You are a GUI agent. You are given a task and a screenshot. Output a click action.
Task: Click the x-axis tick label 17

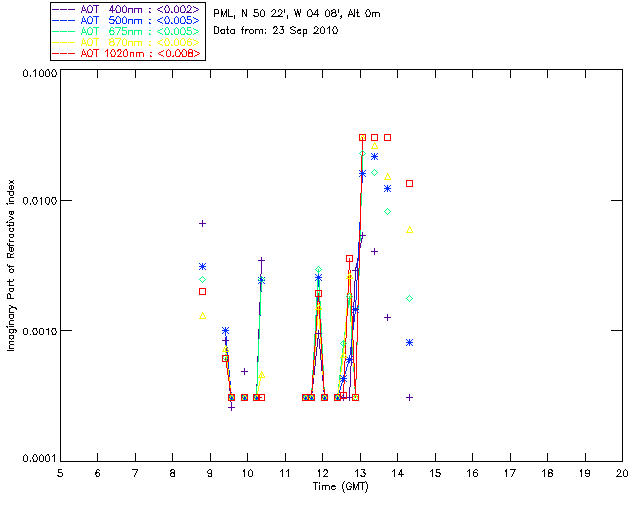[510, 473]
